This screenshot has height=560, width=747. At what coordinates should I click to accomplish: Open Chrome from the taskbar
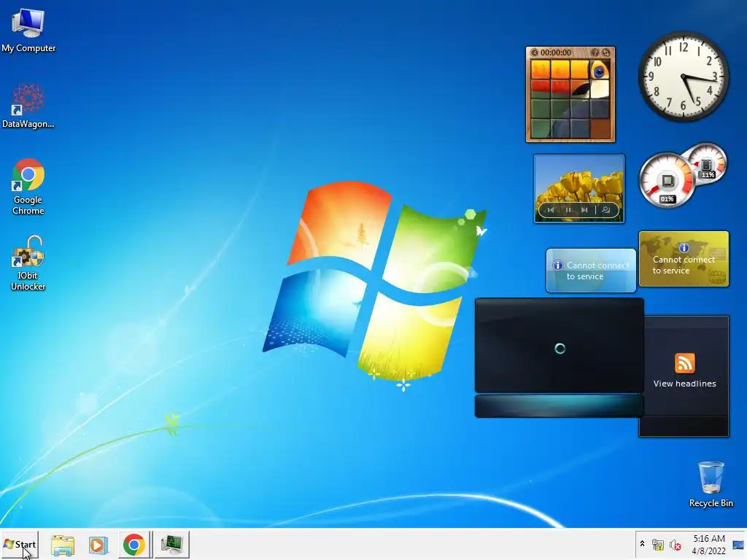(x=134, y=545)
